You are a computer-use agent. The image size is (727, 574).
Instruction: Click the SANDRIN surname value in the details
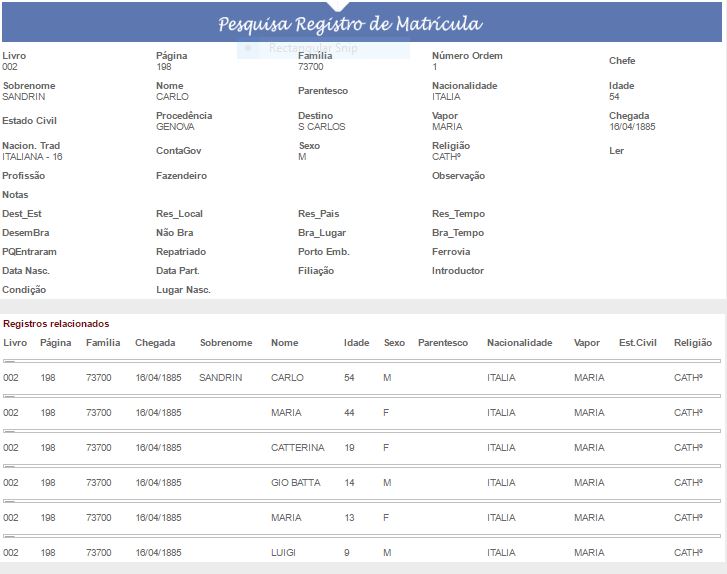pyautogui.click(x=24, y=97)
